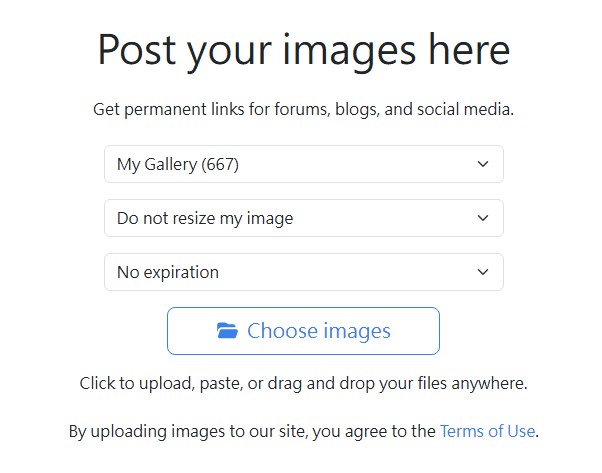602x473 pixels.
Task: Click the By uploading images agreement text
Action: coord(252,432)
